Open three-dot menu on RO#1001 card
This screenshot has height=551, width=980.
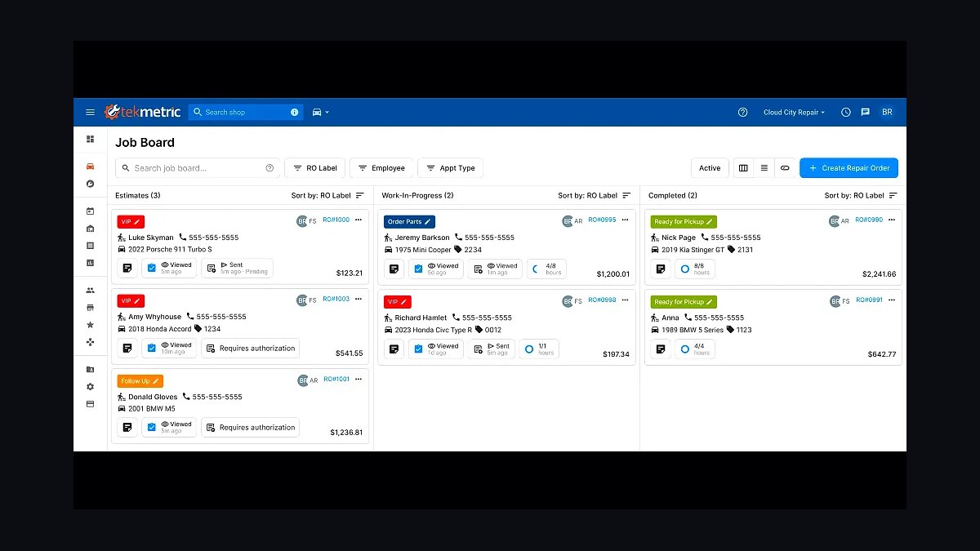359,379
